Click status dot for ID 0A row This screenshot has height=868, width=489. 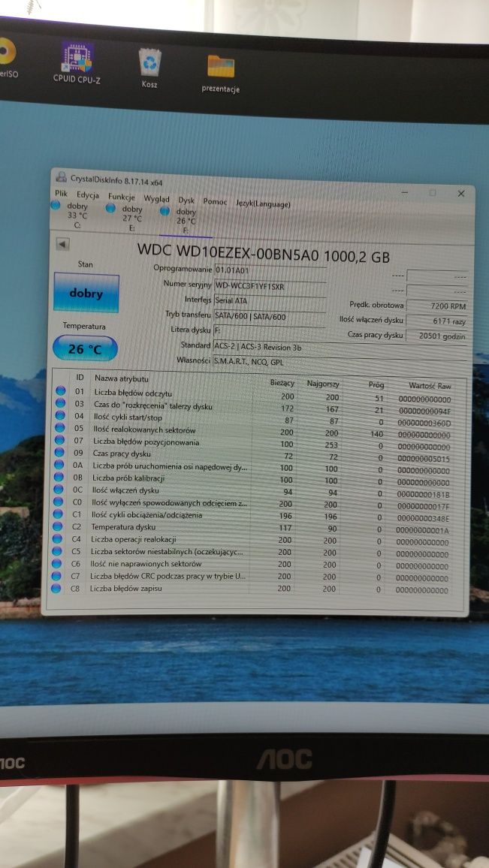59,465
